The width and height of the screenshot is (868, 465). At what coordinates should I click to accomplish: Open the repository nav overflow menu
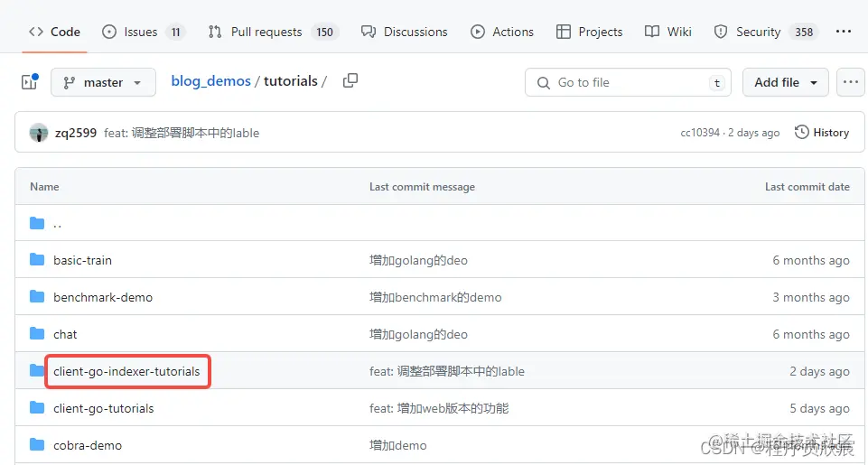[x=843, y=32]
